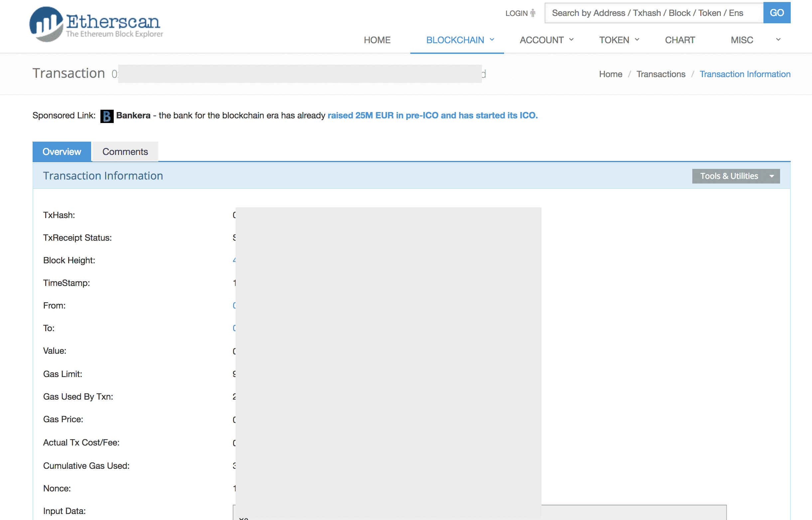812x520 pixels.
Task: Switch to the Comments tab
Action: [x=125, y=152]
